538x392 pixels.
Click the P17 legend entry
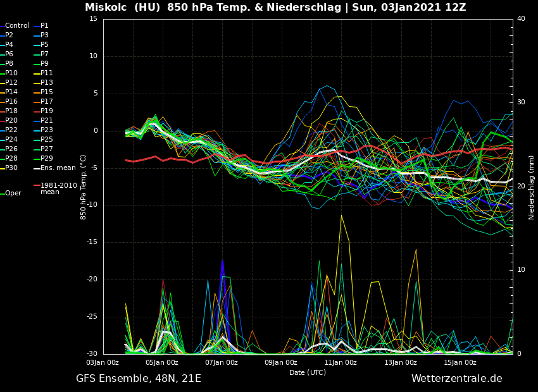(x=47, y=102)
